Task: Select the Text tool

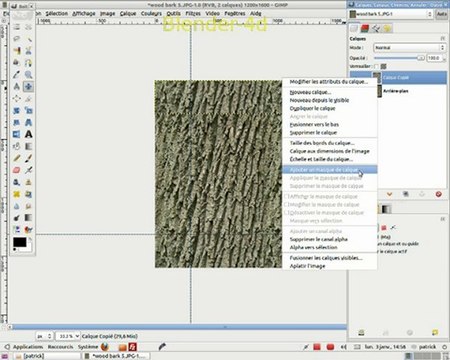Action: point(28,134)
